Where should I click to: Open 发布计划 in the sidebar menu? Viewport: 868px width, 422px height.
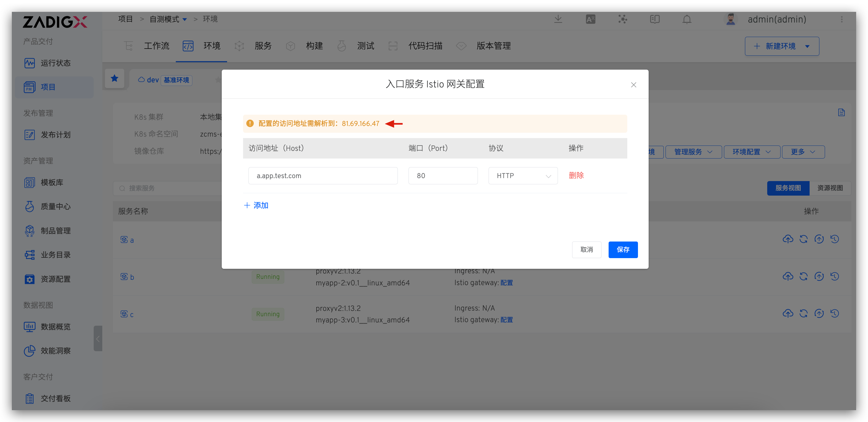click(56, 135)
